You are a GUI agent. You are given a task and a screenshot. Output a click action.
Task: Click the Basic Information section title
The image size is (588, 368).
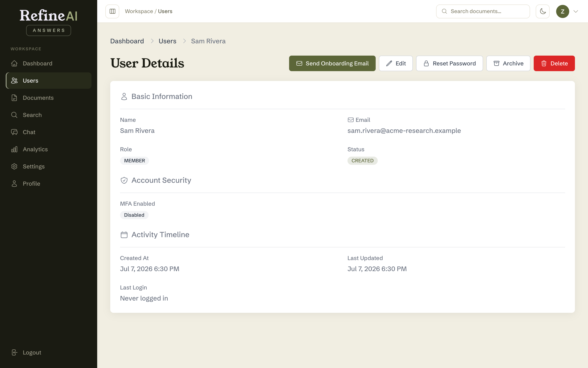coord(162,96)
